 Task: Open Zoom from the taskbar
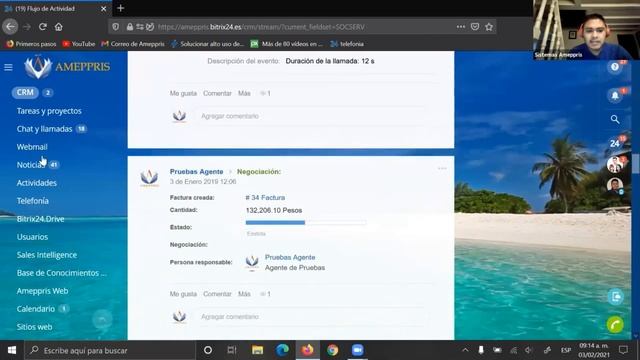[x=358, y=350]
